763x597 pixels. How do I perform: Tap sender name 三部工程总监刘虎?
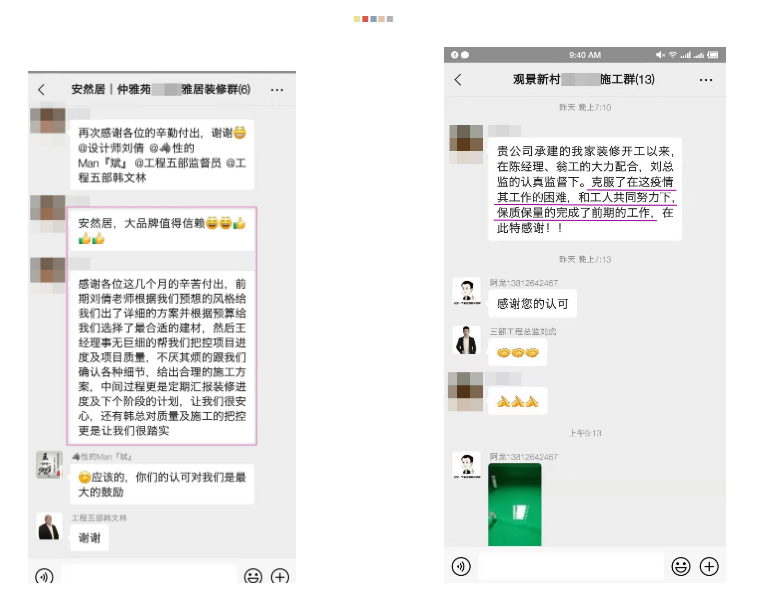click(523, 331)
